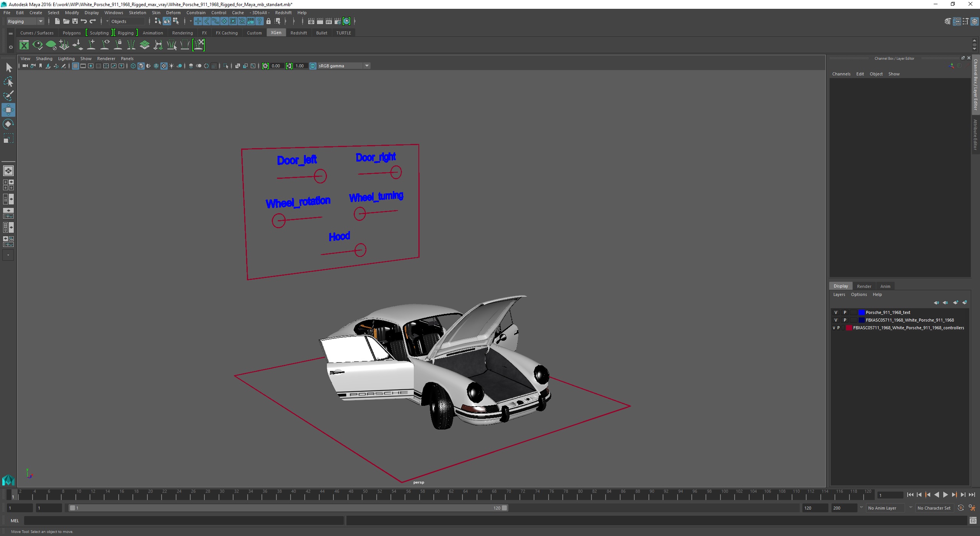
Task: Click the XGen preview eye shelf icon
Action: (x=38, y=45)
